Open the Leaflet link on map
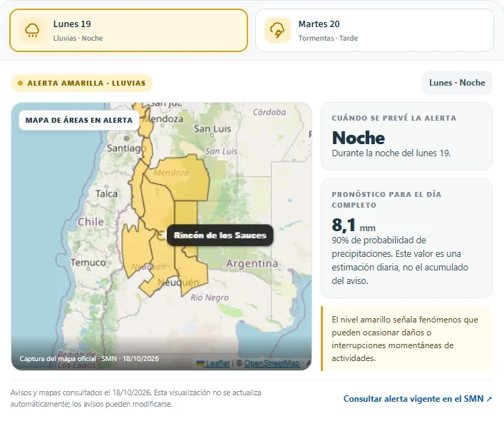Image resolution: width=504 pixels, height=421 pixels. pos(217,363)
